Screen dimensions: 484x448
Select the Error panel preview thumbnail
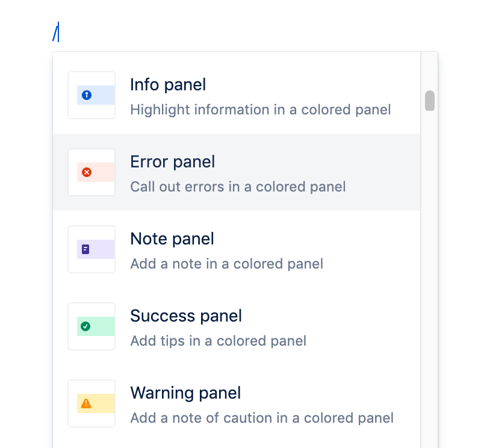pos(92,172)
